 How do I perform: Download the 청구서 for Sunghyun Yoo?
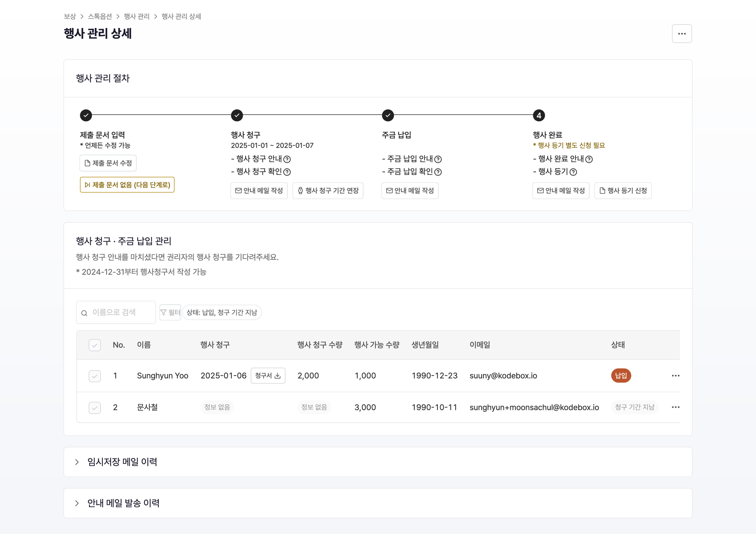(268, 376)
